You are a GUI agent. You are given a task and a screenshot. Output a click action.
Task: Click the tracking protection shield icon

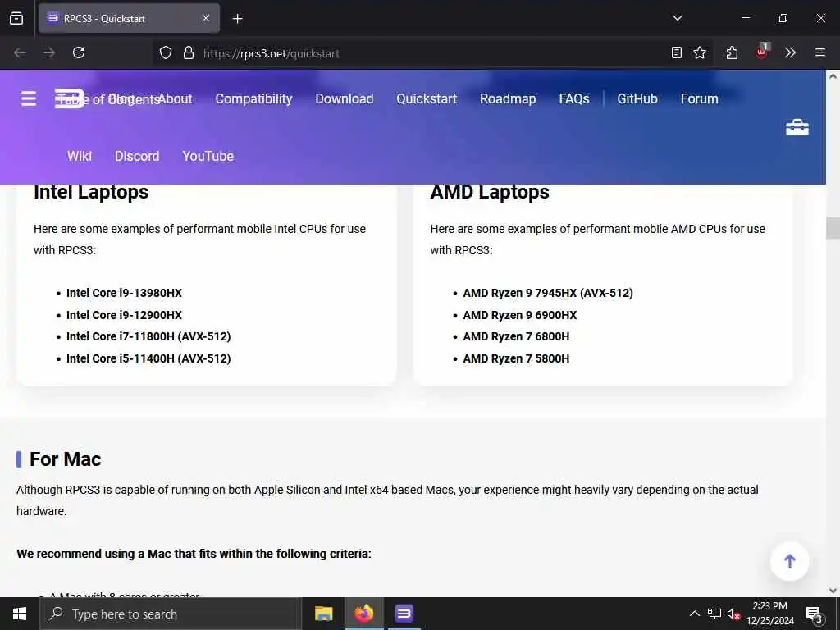point(166,52)
